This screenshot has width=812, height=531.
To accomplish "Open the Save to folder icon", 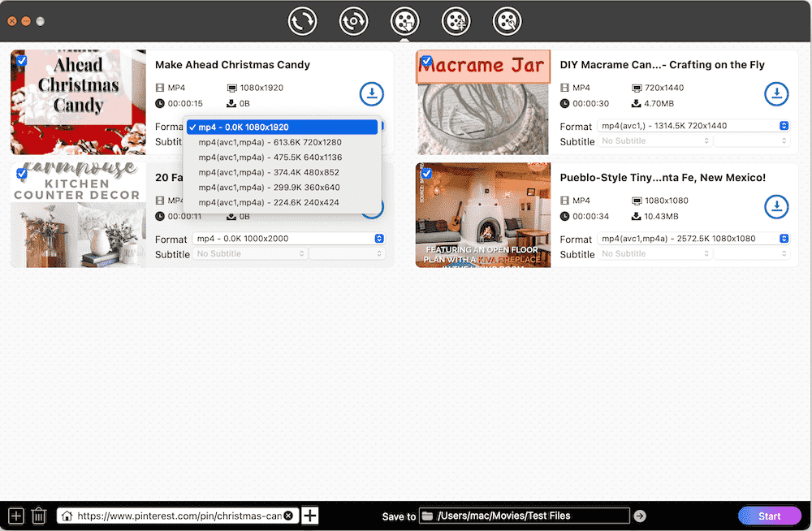I will (x=427, y=516).
